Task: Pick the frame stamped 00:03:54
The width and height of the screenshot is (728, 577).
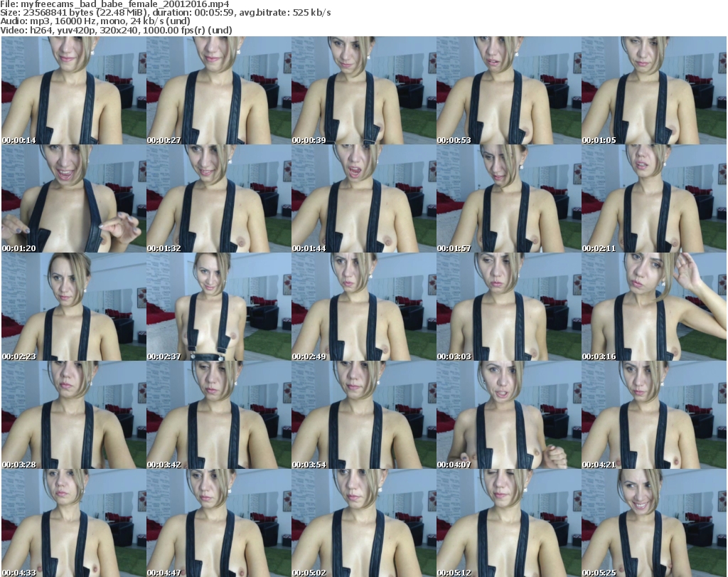Action: click(363, 415)
